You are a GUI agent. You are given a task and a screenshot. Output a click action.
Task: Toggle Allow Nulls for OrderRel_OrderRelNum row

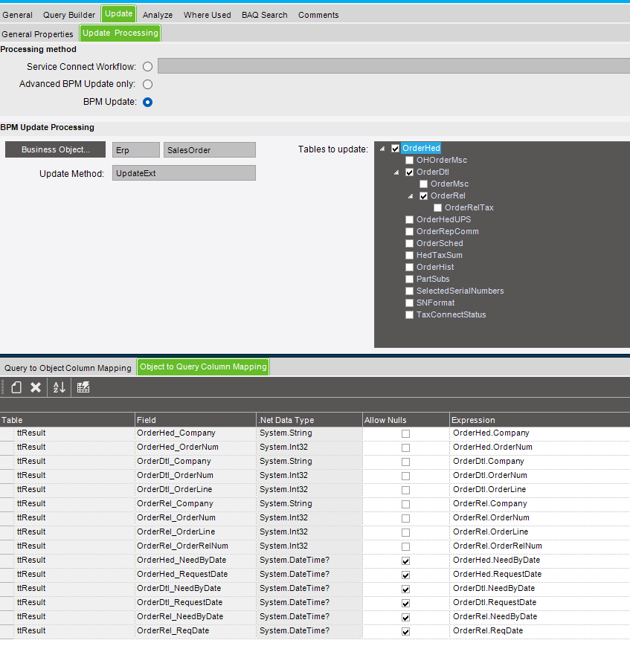[x=405, y=547]
